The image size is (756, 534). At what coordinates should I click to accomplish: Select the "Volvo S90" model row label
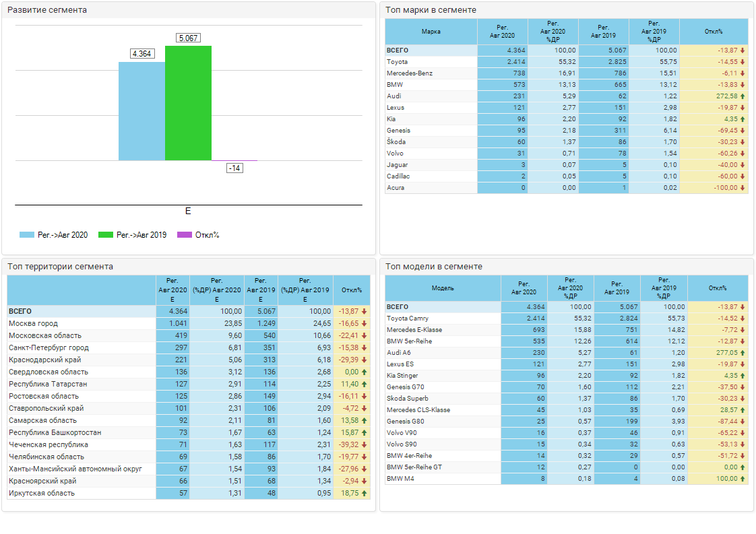tap(402, 444)
